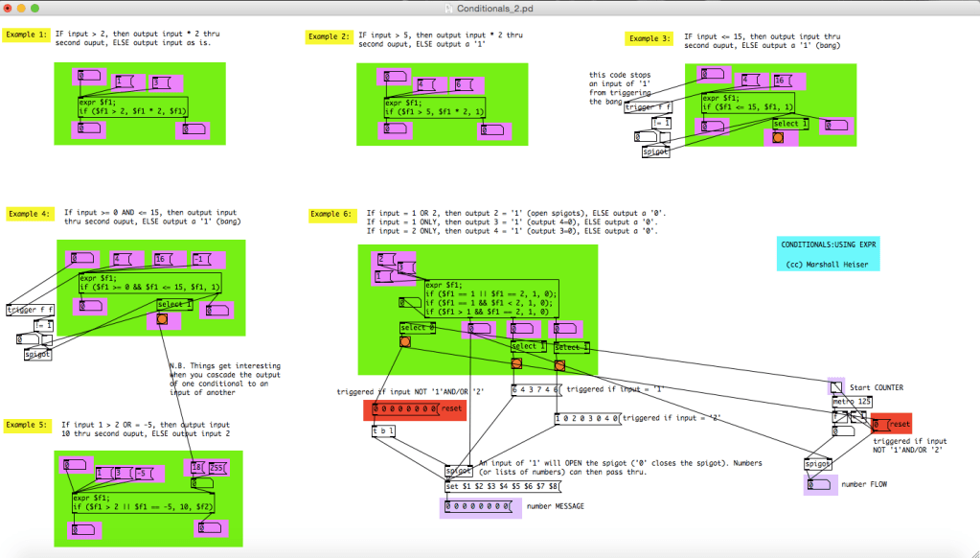980x558 pixels.
Task: Toggle the box beside trigger in Example 4
Action: 48,339
